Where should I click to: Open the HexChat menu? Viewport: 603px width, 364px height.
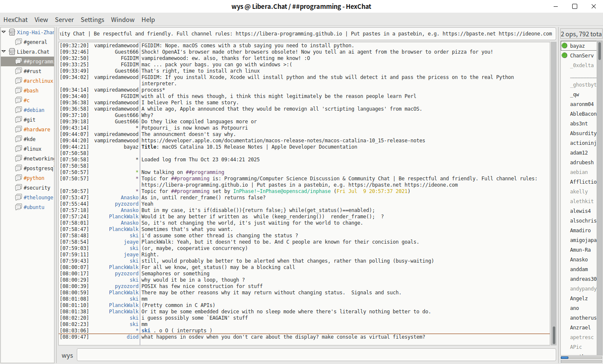(16, 19)
